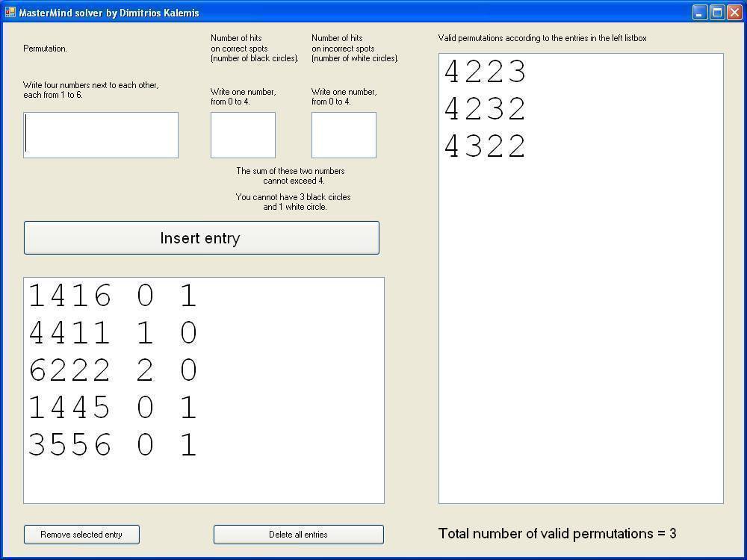
Task: Click 'You cannot have 3 black circles' note
Action: pyautogui.click(x=294, y=202)
